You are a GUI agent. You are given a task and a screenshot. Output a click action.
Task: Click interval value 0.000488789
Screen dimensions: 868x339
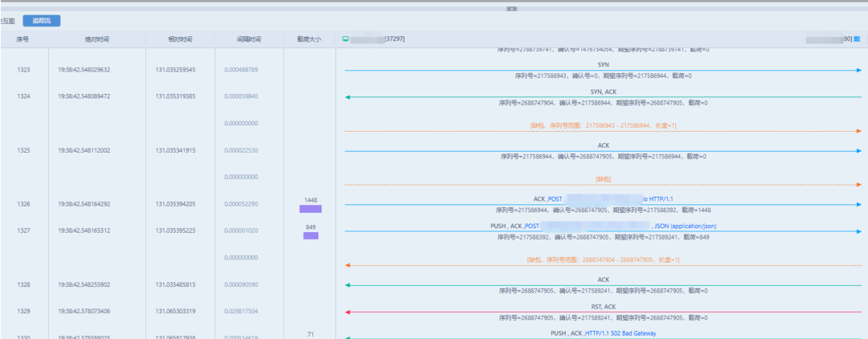(241, 70)
